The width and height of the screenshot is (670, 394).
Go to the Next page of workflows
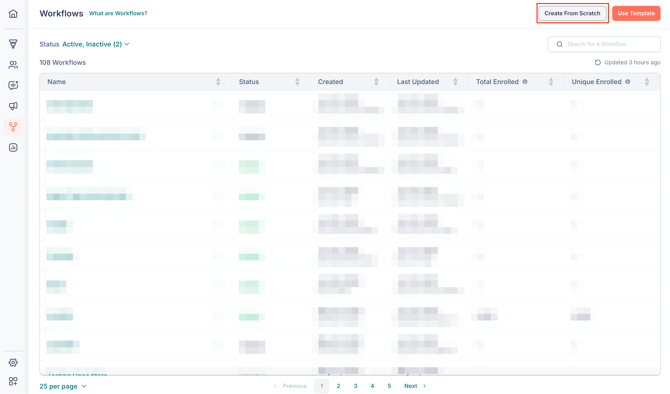pyautogui.click(x=415, y=386)
